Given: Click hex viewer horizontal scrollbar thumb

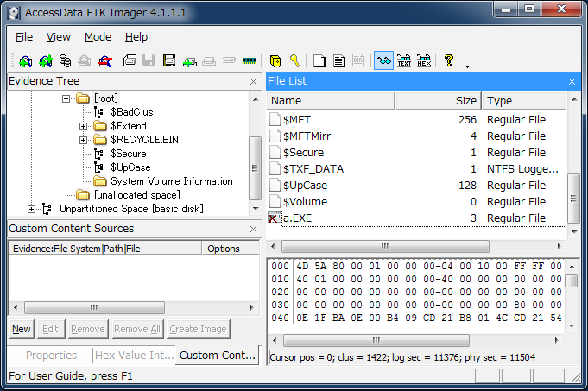Looking at the screenshot, I should pos(376,341).
